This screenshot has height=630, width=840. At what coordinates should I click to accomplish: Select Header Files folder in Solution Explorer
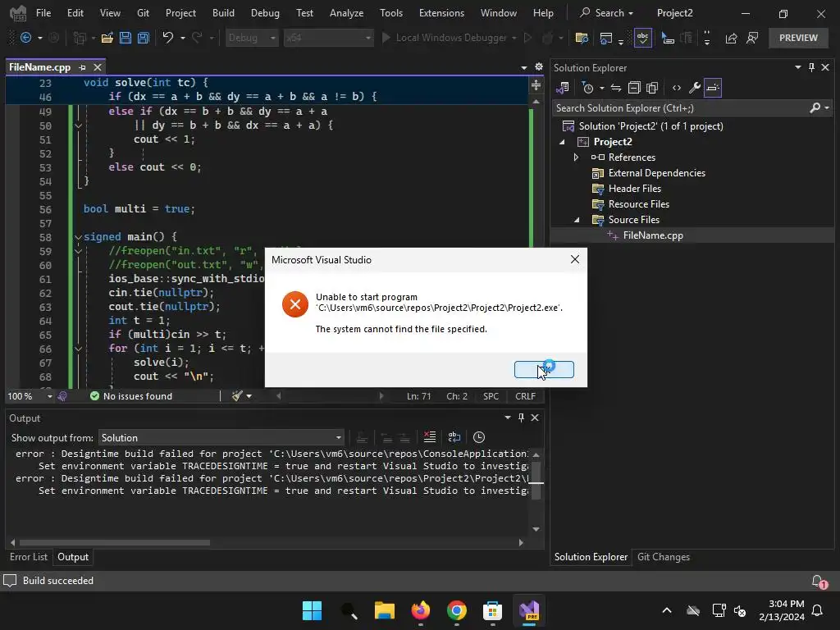[x=634, y=189]
